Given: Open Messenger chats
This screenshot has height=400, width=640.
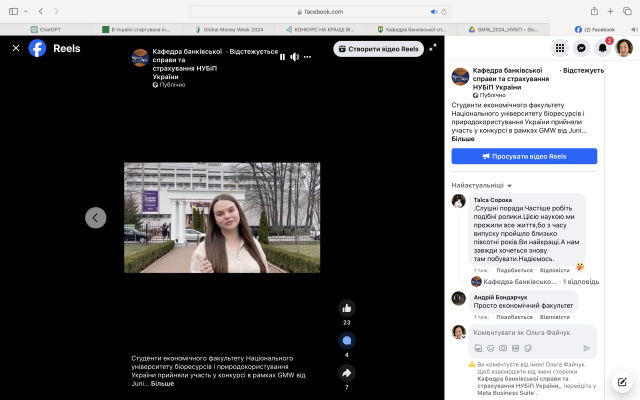Looking at the screenshot, I should click(x=581, y=48).
